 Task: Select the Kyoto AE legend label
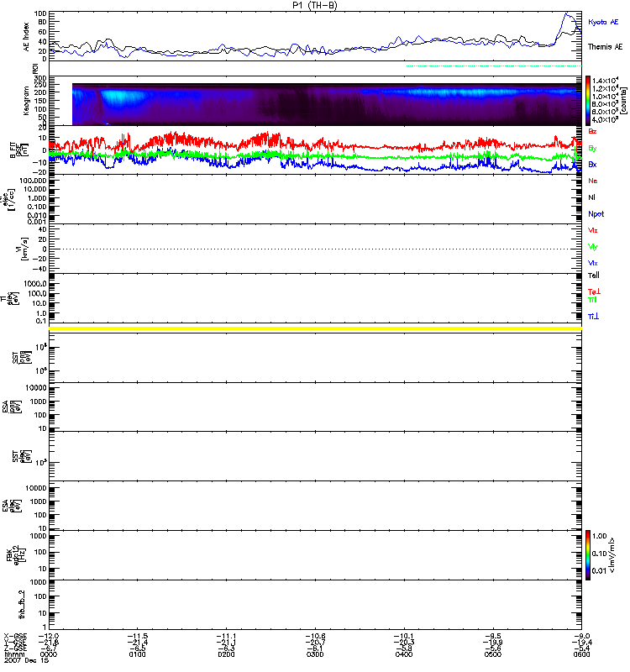tap(603, 22)
